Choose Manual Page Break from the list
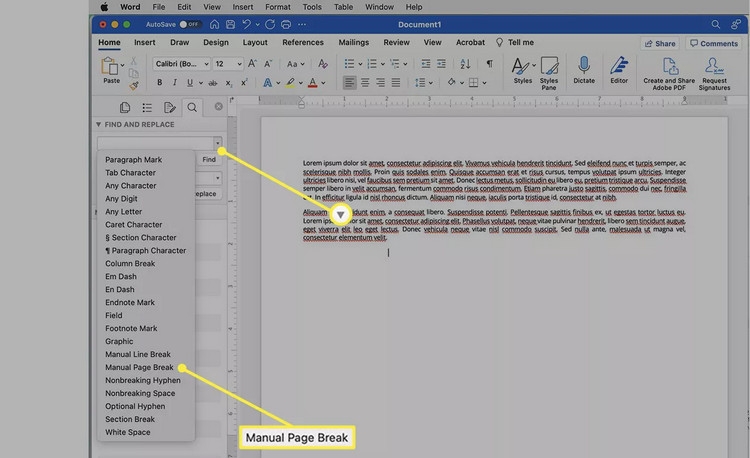Viewport: 750px width, 458px height. (139, 367)
